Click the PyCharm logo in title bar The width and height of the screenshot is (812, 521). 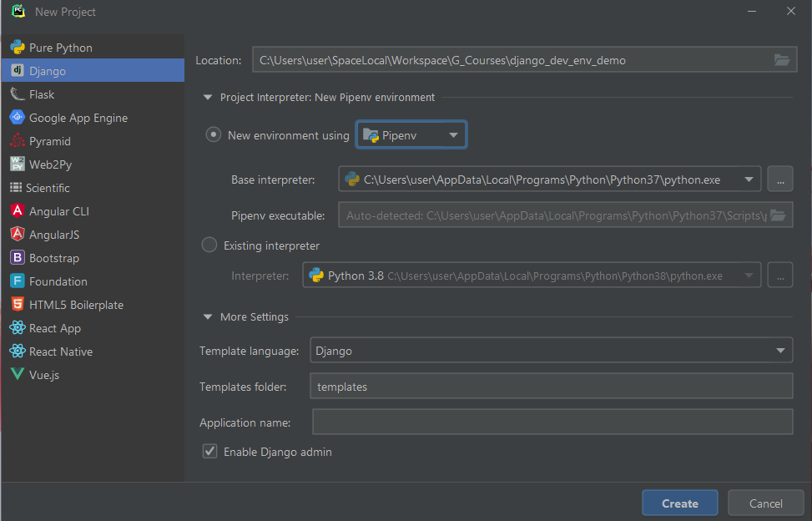(18, 12)
